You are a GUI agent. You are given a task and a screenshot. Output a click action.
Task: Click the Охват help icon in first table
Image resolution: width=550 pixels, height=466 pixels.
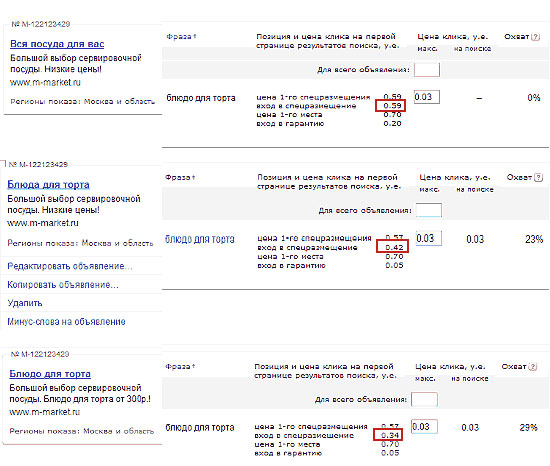(535, 36)
